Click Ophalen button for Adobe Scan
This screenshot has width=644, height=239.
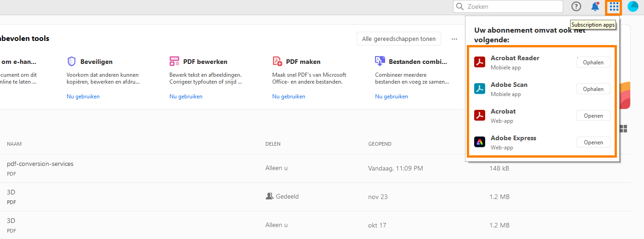click(x=593, y=89)
